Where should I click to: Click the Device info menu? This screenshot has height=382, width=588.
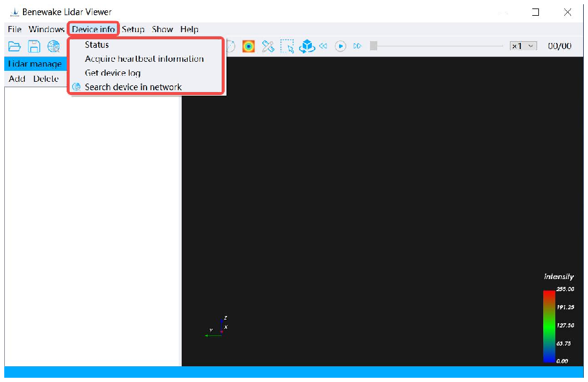[93, 29]
